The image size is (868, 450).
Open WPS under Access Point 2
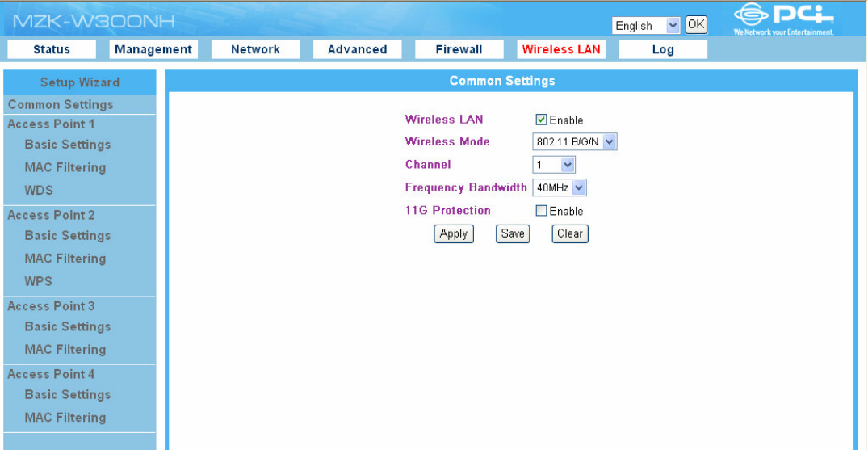click(x=38, y=281)
